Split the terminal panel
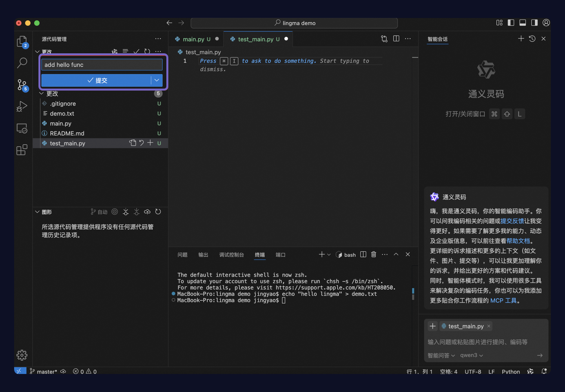The image size is (565, 392). [363, 254]
